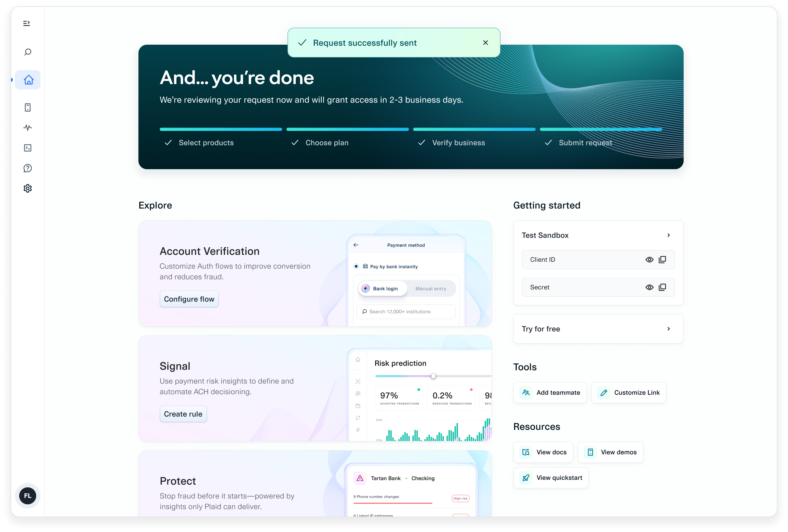The image size is (788, 532).
Task: Open View quickstart resource
Action: click(551, 478)
